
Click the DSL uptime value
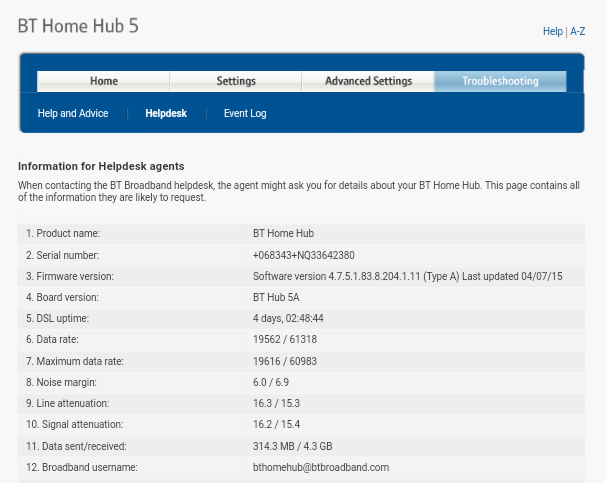pyautogui.click(x=288, y=319)
